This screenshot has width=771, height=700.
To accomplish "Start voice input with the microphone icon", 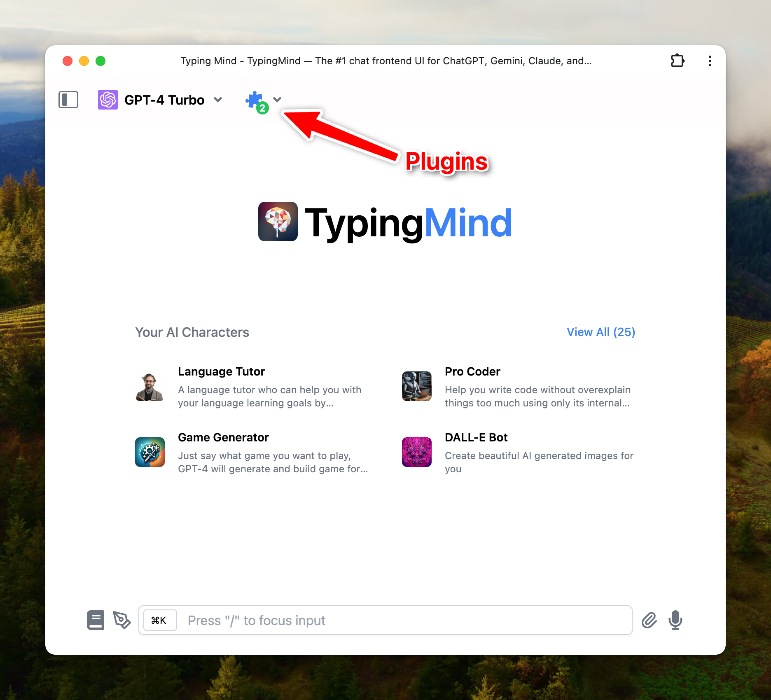I will pyautogui.click(x=675, y=620).
